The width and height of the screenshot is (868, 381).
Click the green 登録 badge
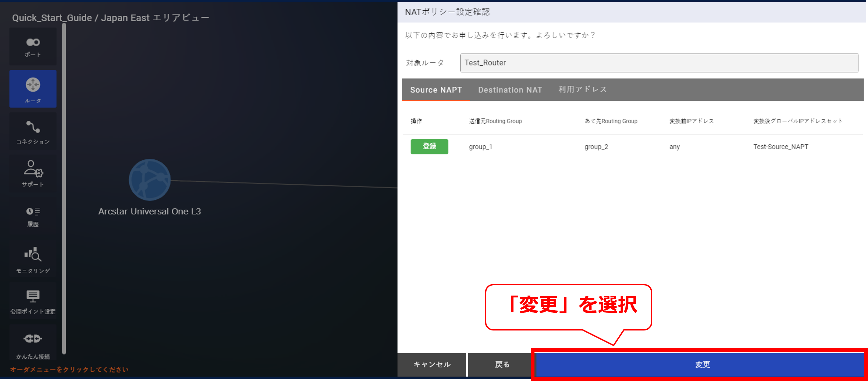click(429, 146)
